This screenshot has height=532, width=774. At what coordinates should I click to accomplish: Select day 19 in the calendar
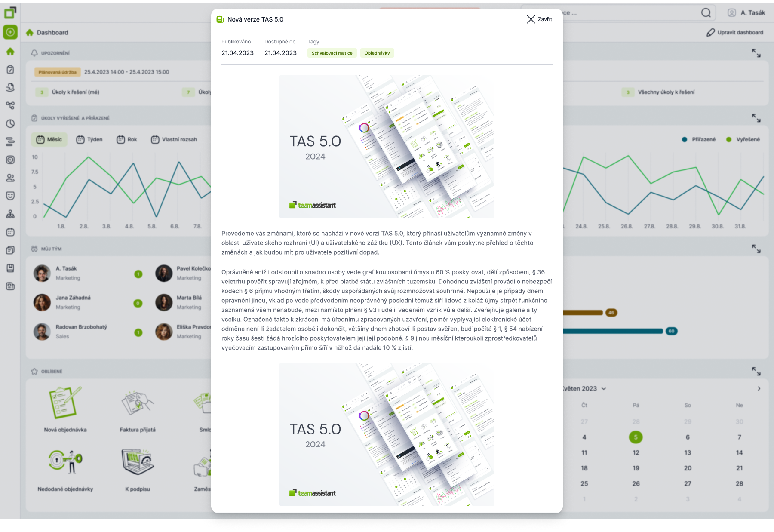[636, 468]
